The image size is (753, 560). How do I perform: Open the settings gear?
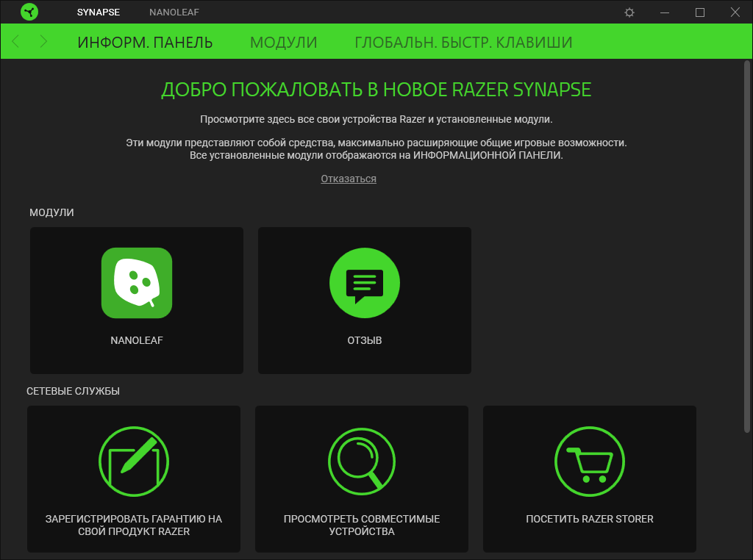pyautogui.click(x=629, y=12)
